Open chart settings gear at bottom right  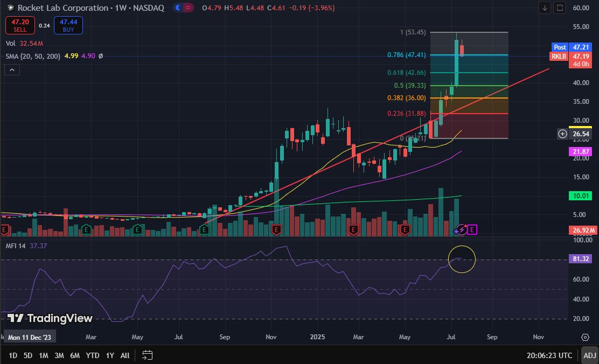pyautogui.click(x=585, y=337)
